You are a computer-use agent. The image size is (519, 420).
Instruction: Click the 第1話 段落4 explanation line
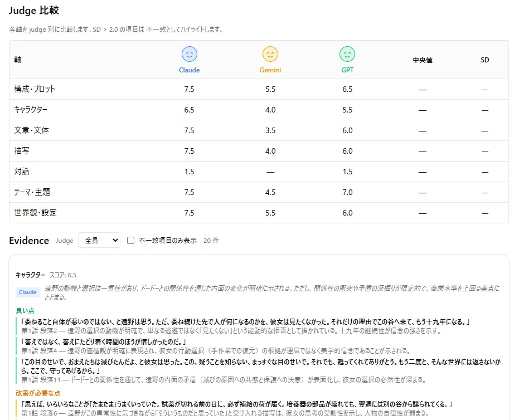pos(216,350)
